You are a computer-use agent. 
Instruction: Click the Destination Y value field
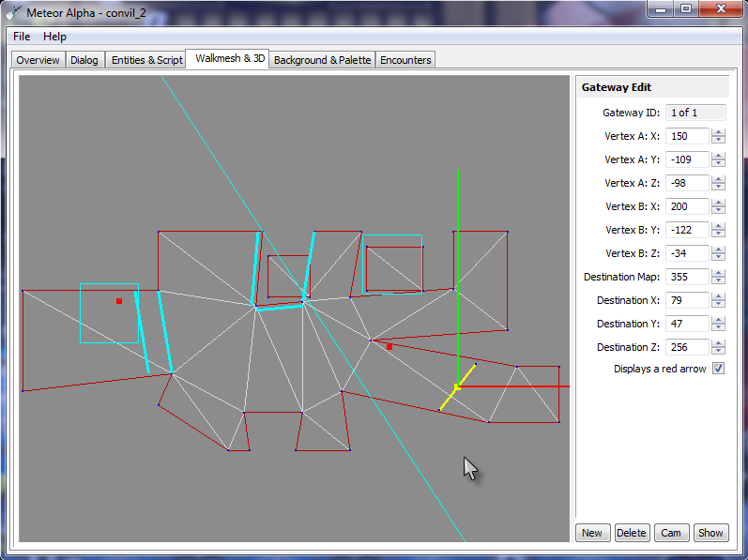pos(687,324)
